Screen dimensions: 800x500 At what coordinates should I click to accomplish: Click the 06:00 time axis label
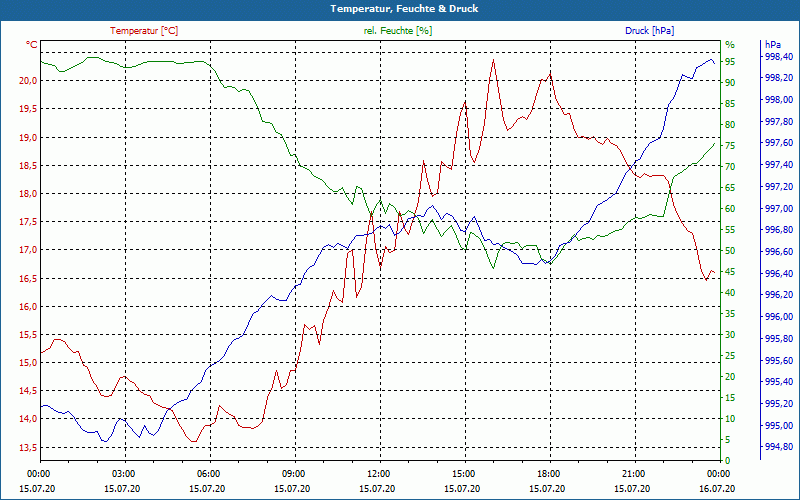point(208,473)
